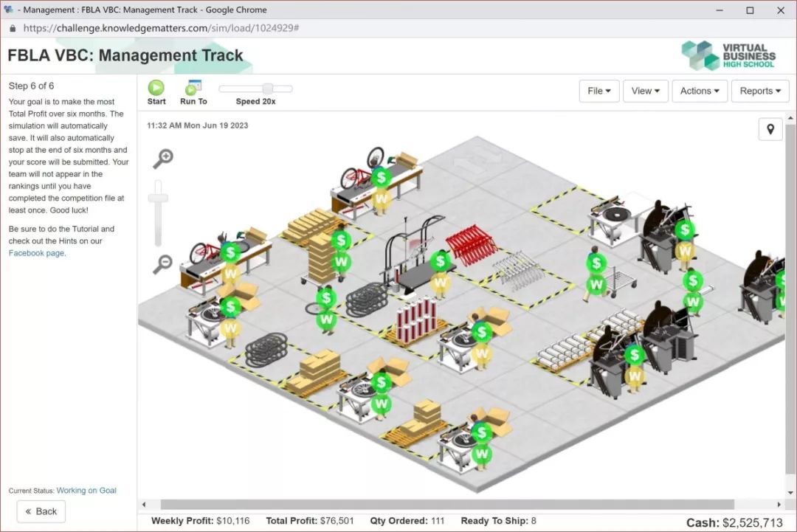The height and width of the screenshot is (532, 797).
Task: Open the File dropdown menu
Action: (598, 91)
